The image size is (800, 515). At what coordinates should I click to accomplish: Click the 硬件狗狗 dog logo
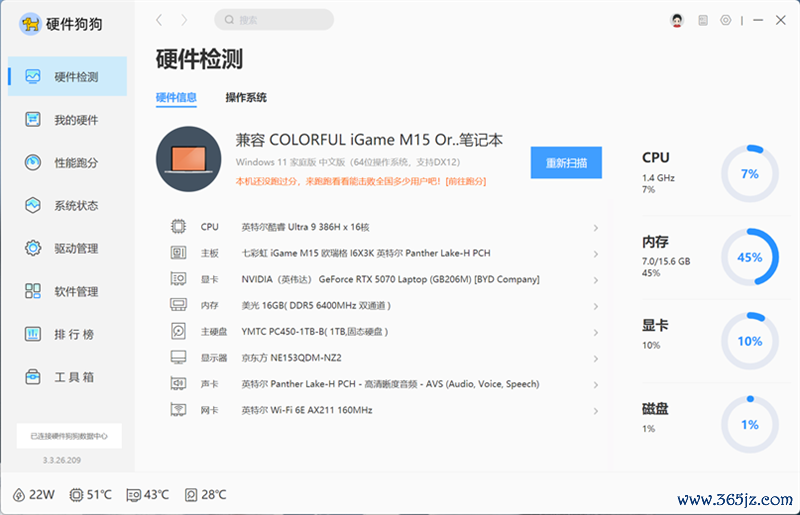(30, 23)
